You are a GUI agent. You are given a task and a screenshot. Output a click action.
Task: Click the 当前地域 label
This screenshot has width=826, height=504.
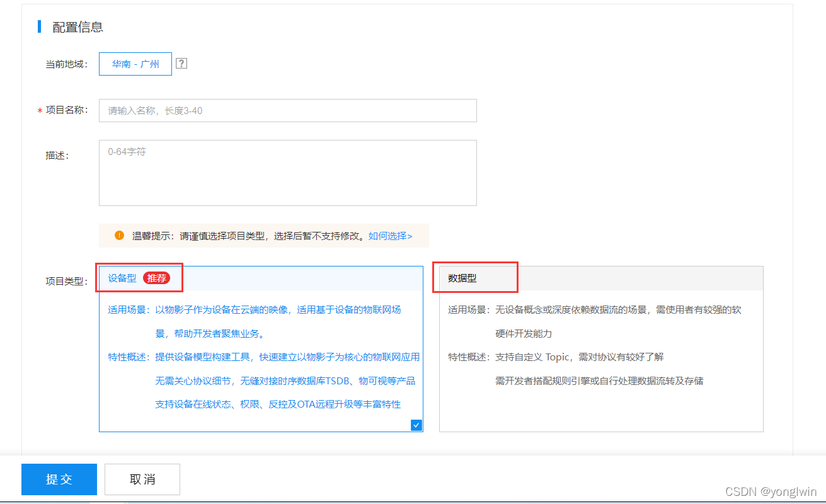tap(66, 64)
